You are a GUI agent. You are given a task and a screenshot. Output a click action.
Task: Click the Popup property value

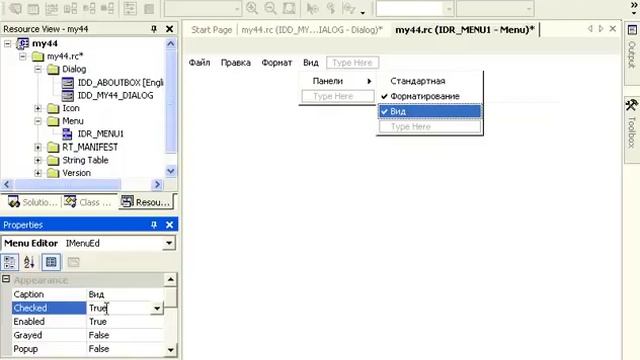tap(125, 349)
